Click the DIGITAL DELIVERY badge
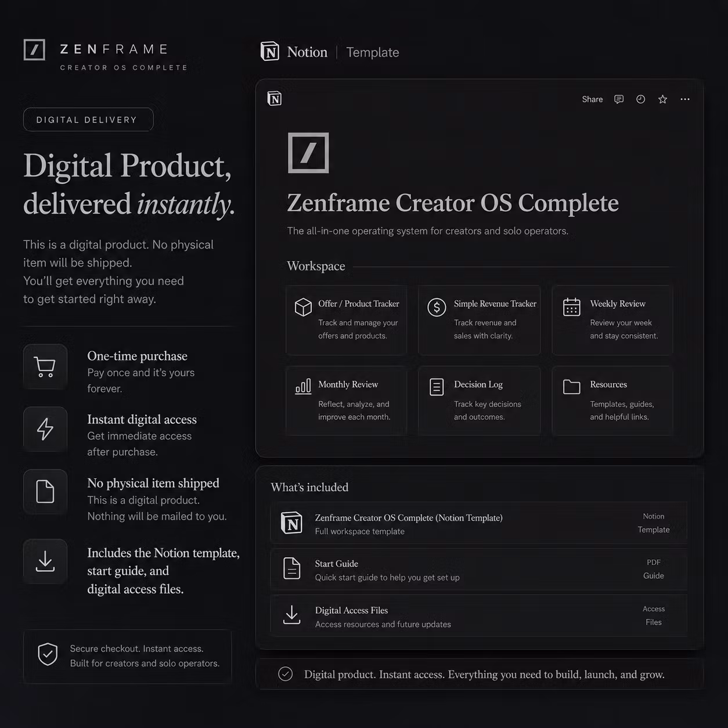The image size is (728, 728). coord(88,120)
